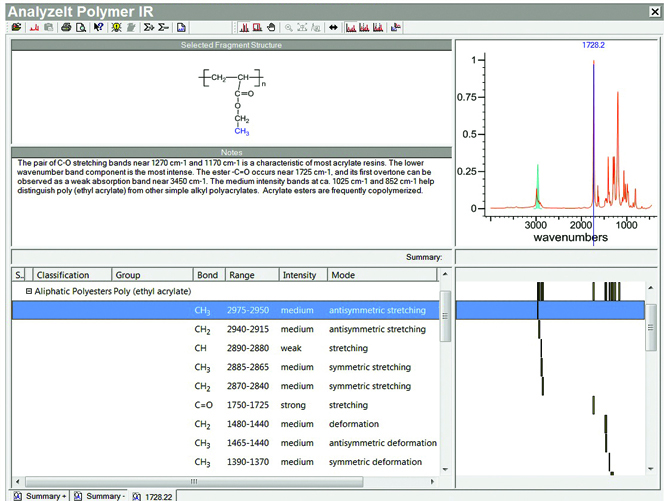Click the horizontal double-arrow toolbar icon
Viewport: 664px width, 501px height.
click(333, 27)
